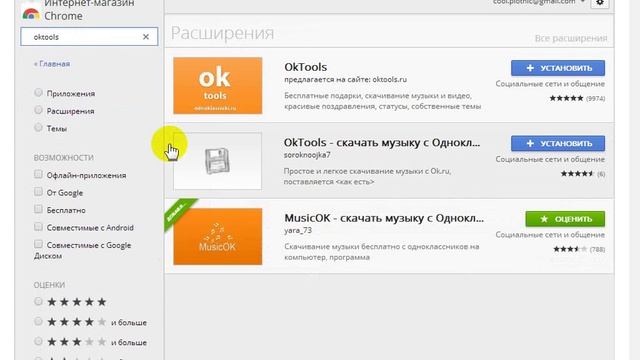Click предлагается на сайте: oktools.ru text

click(x=345, y=80)
